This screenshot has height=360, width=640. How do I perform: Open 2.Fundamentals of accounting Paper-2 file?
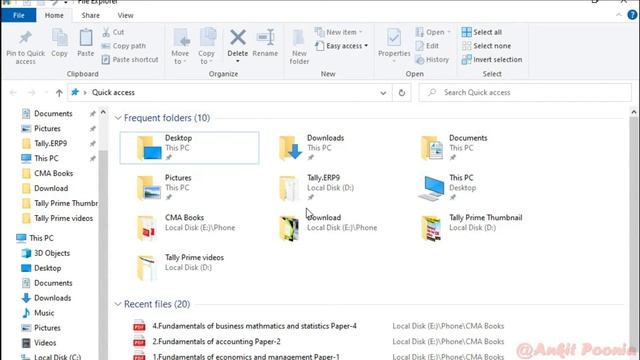pos(216,342)
